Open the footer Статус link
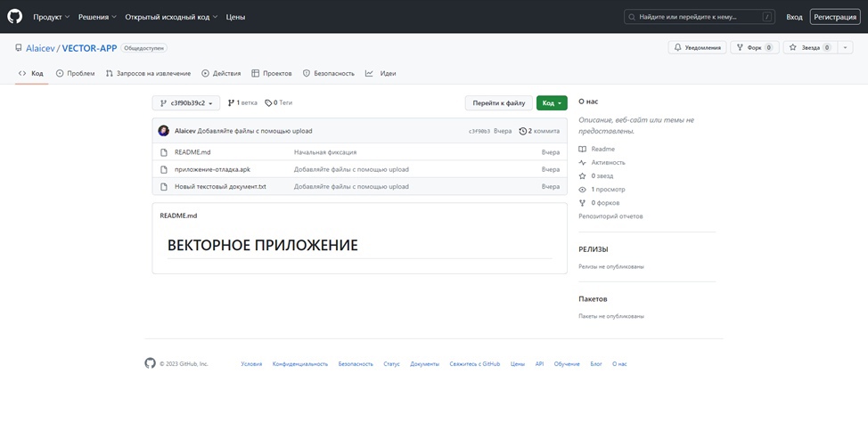Viewport: 868px width, 447px height. pos(391,364)
